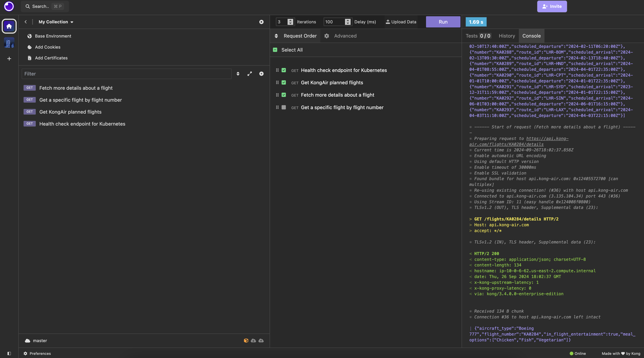644x358 pixels.
Task: Uncheck Health check endpoint for Kubernetes
Action: [x=284, y=70]
